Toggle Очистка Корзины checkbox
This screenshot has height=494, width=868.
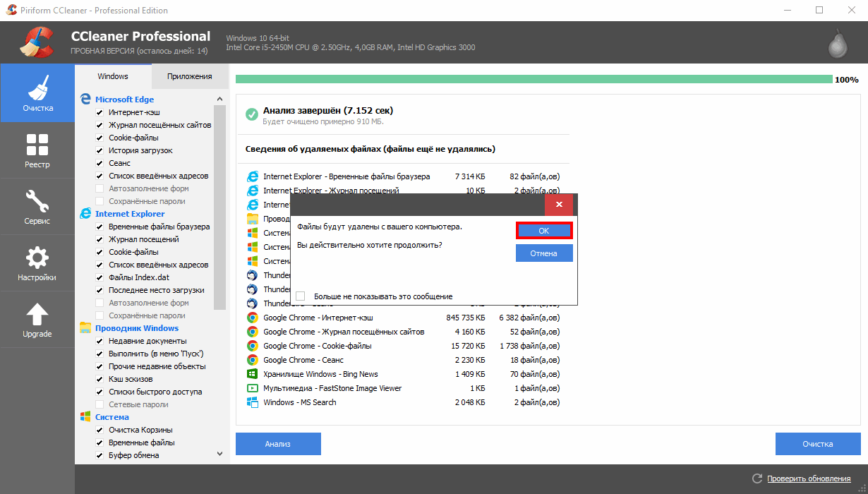pos(100,430)
